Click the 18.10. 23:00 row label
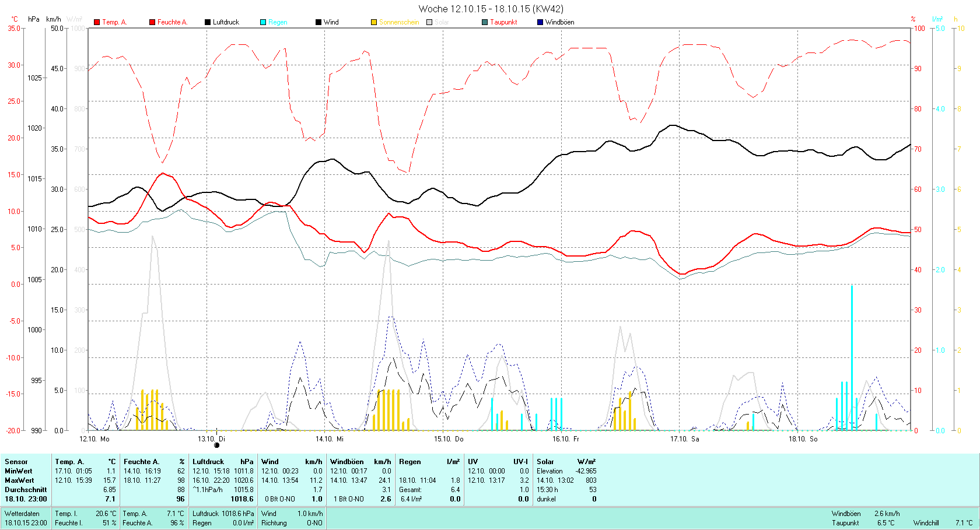This screenshot has height=530, width=980. pos(26,499)
